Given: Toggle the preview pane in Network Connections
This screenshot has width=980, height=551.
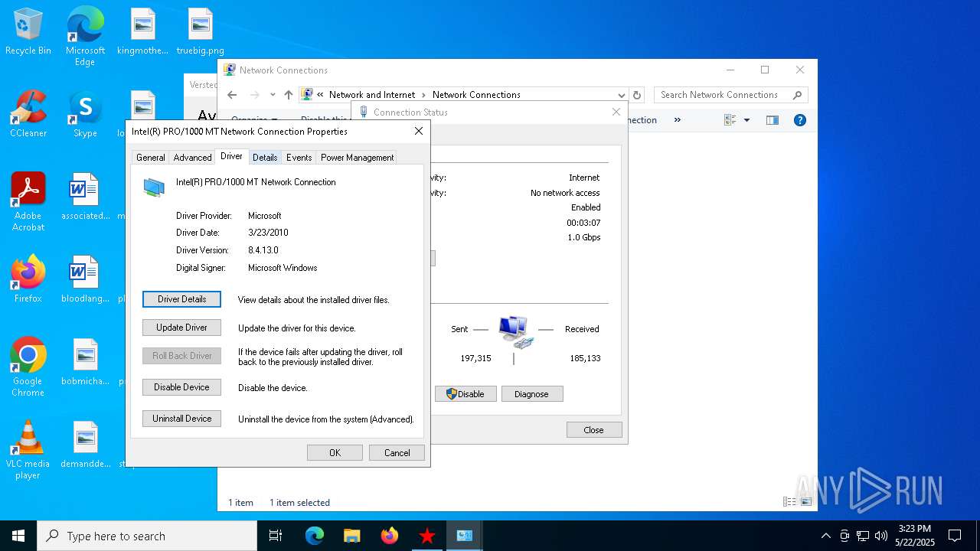Looking at the screenshot, I should (x=773, y=120).
